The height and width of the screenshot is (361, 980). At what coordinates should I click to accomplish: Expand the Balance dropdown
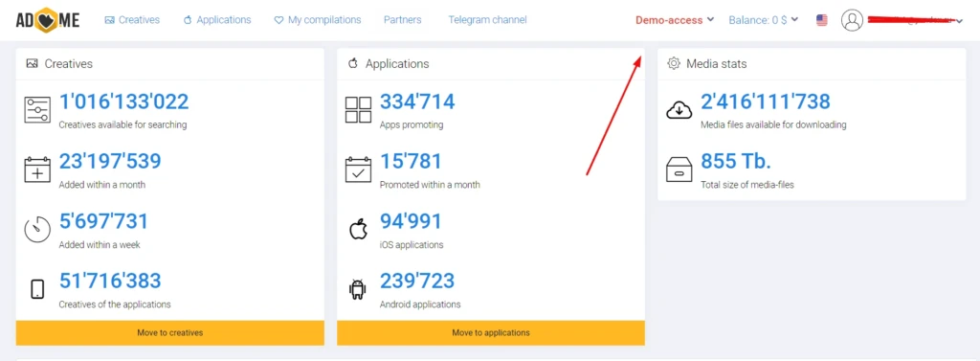763,20
